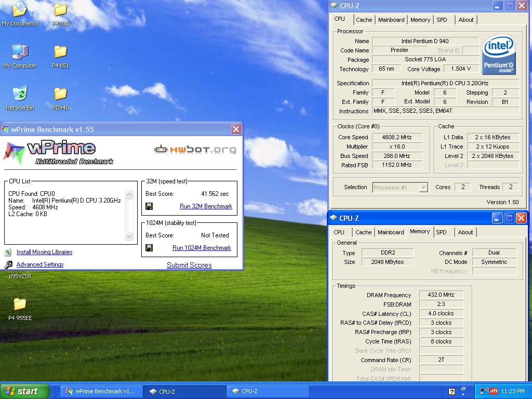Click the hwbot.org logo in wPrime
532x399 pixels.
(195, 149)
